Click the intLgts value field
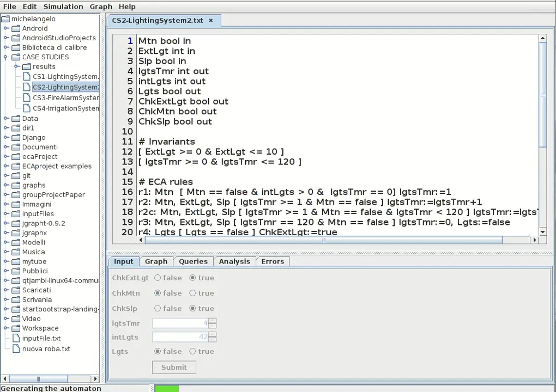 coord(180,337)
